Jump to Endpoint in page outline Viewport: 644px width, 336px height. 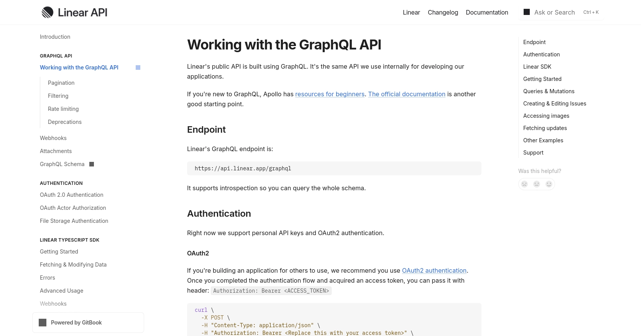click(x=534, y=42)
